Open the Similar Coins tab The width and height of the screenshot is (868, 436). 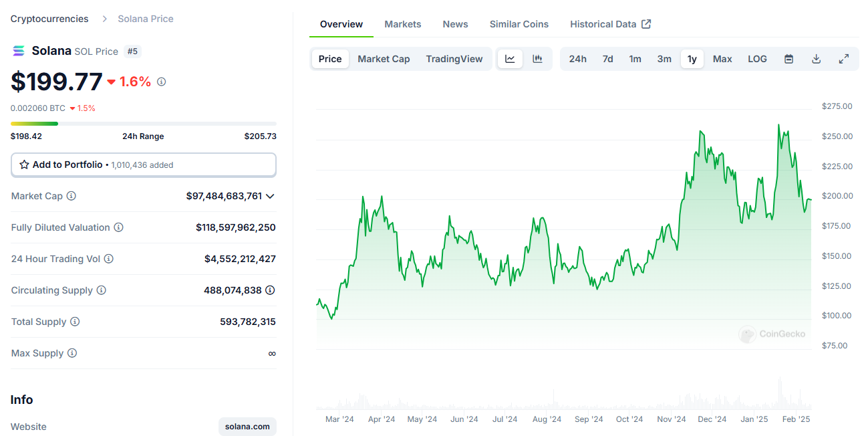tap(519, 24)
